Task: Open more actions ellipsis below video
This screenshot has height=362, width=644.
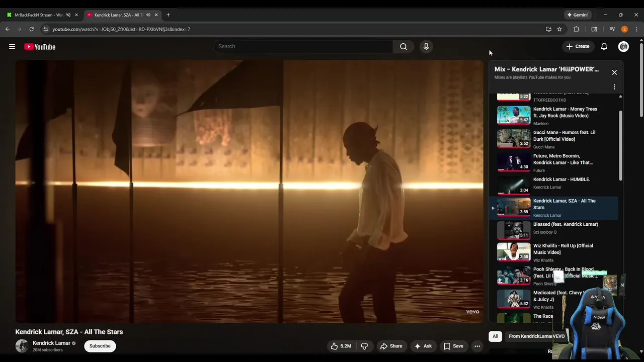Action: pyautogui.click(x=477, y=346)
